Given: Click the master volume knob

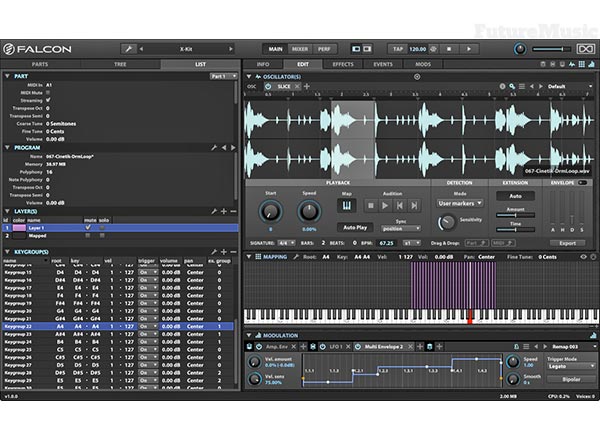Looking at the screenshot, I should [x=520, y=49].
